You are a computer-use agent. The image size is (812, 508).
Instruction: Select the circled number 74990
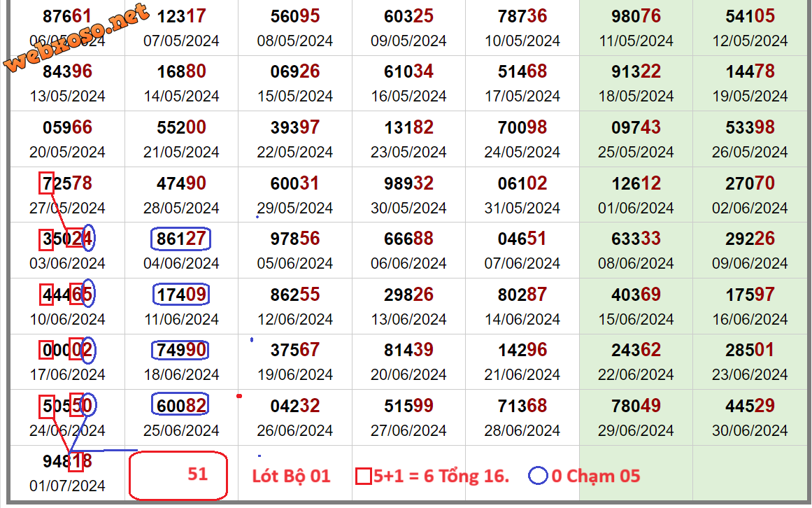(x=180, y=350)
